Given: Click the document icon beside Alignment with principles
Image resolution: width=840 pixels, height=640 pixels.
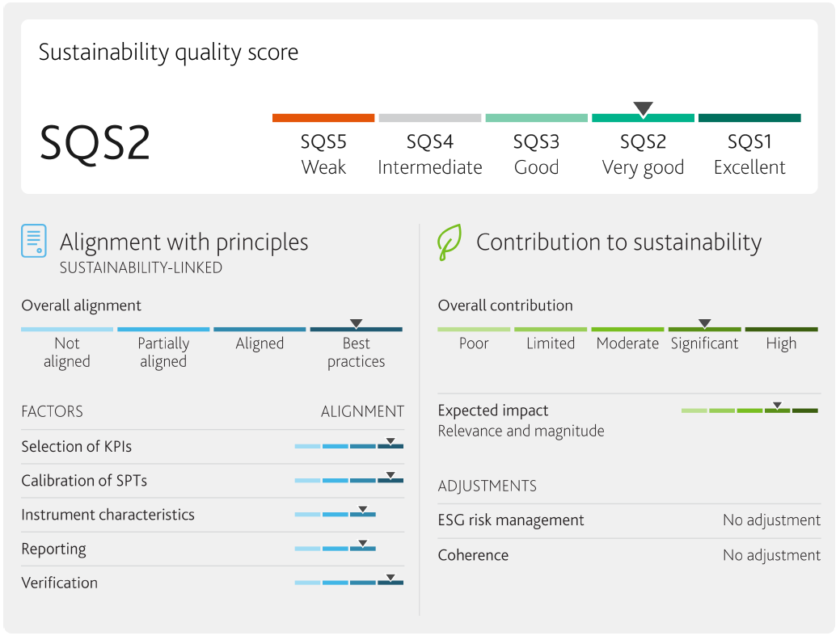Looking at the screenshot, I should tap(34, 241).
